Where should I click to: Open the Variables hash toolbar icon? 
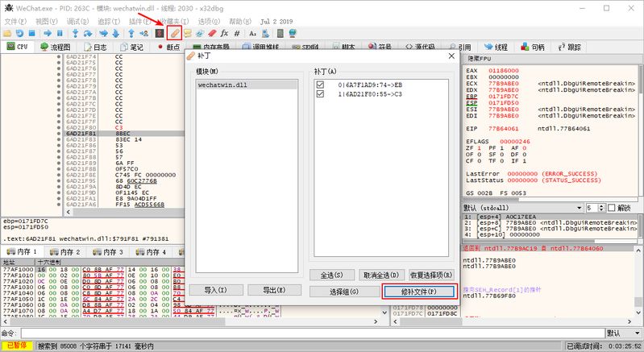click(237, 33)
